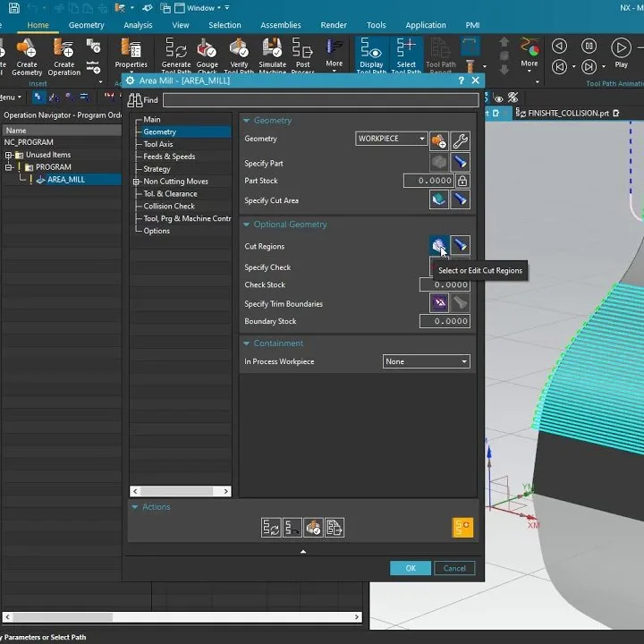Viewport: 644px width, 644px height.
Task: Click the Boundary Stock value field
Action: (445, 321)
